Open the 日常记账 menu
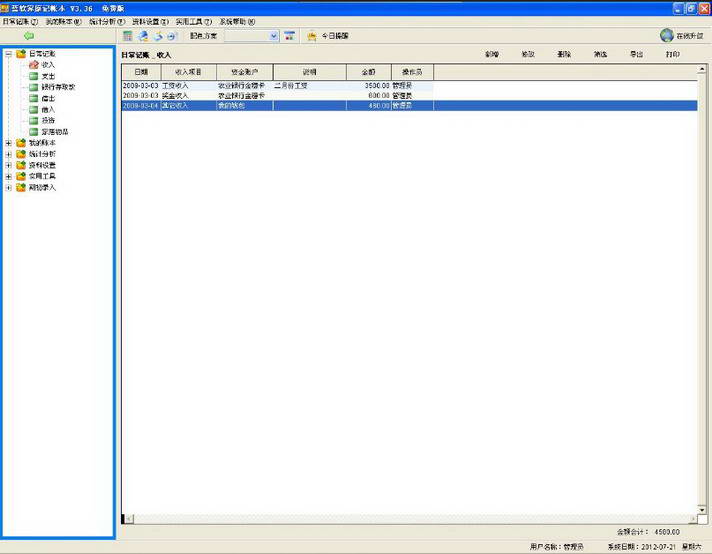Viewport: 712px width, 554px height. coord(20,21)
